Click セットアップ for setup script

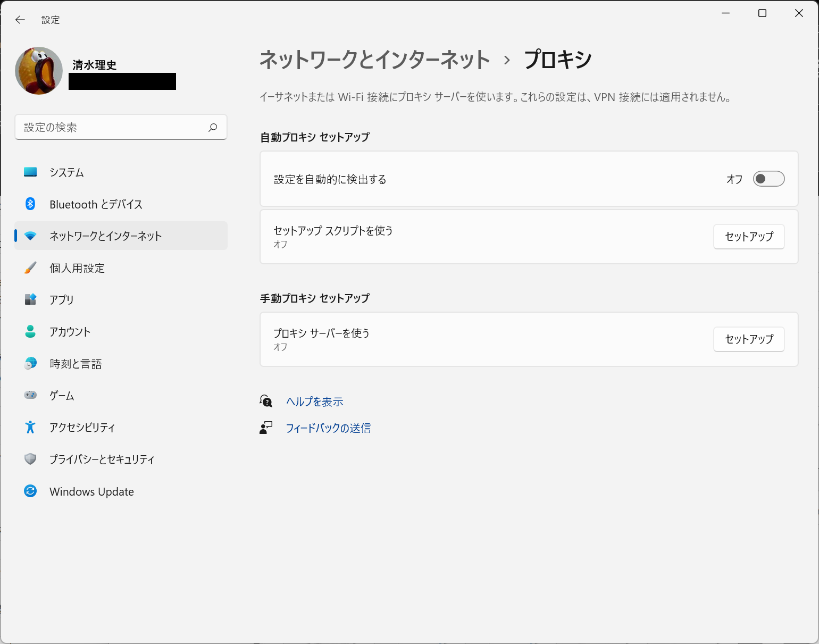click(749, 237)
